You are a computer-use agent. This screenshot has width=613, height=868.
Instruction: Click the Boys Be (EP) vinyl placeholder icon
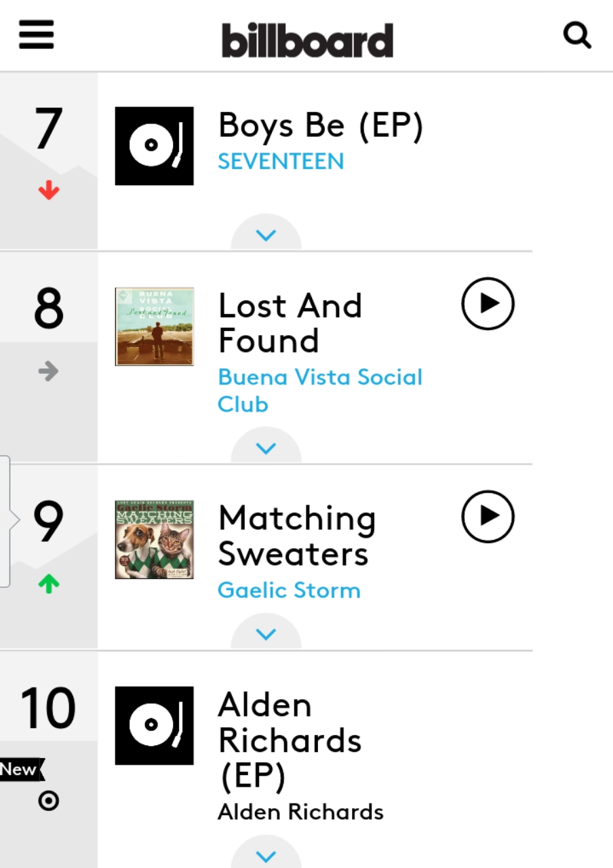click(x=154, y=146)
